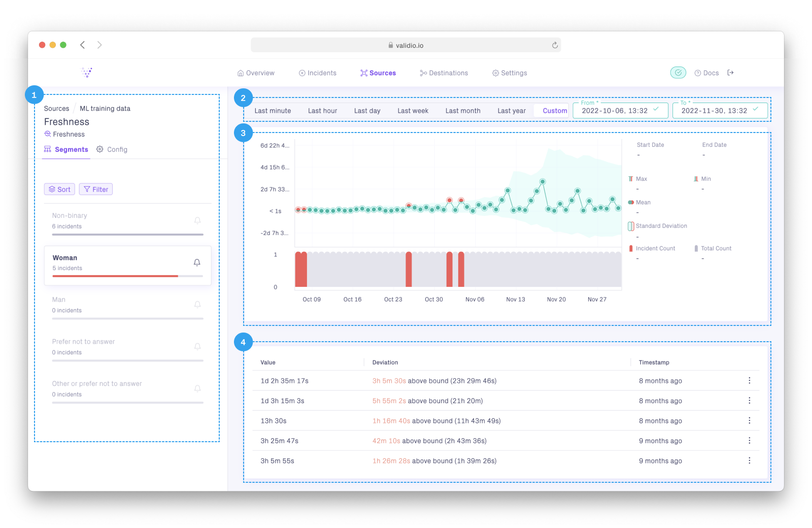The height and width of the screenshot is (528, 812).
Task: Click the logout icon beside Docs
Action: 730,73
